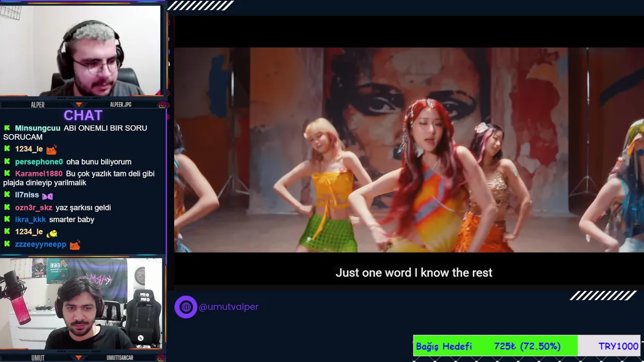Click chat message "smarter baby"
This screenshot has width=644, height=362.
[71, 219]
